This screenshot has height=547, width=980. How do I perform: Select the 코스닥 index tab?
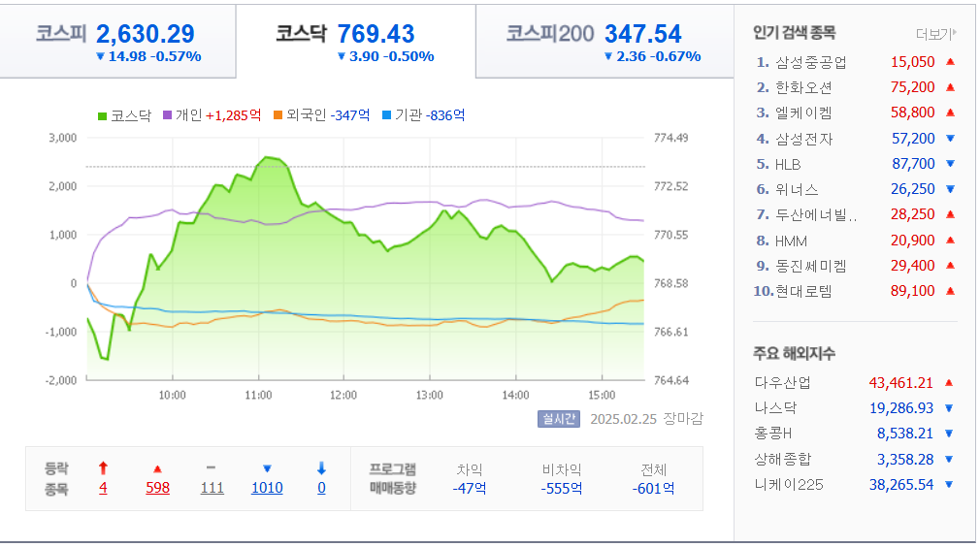[x=356, y=41]
